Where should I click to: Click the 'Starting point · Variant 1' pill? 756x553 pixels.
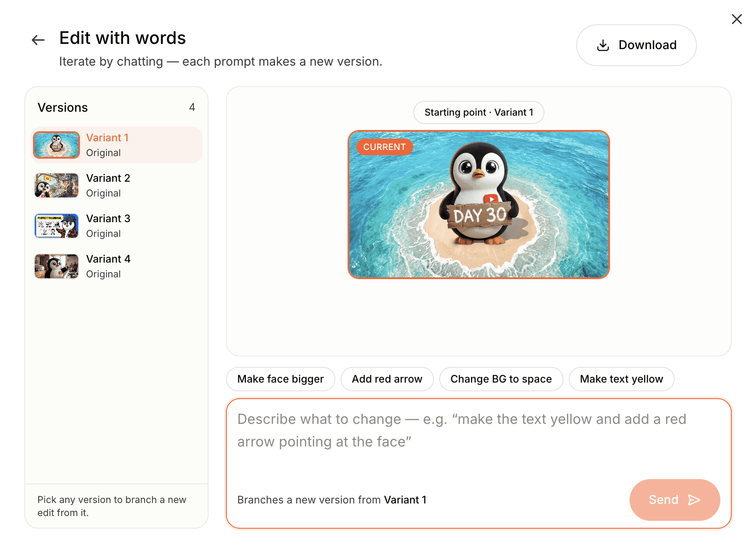click(x=478, y=113)
